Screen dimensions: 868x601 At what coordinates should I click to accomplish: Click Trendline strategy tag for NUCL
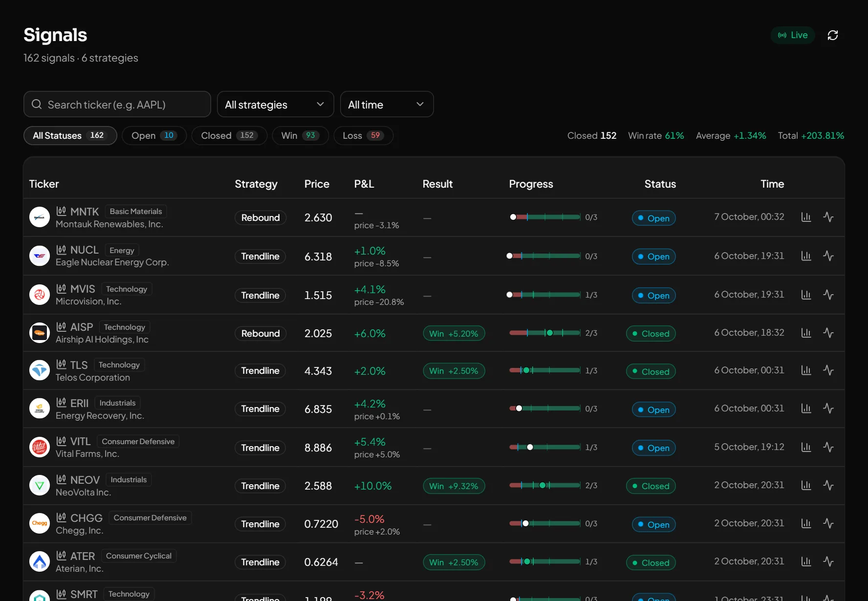click(x=260, y=257)
